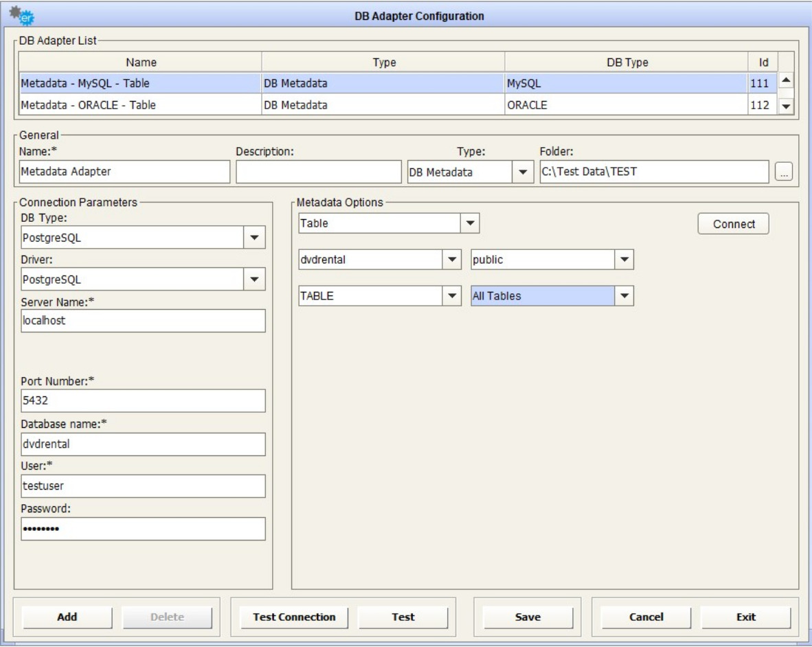Open the adapter Type dropdown showing DB Metadata

pyautogui.click(x=522, y=174)
